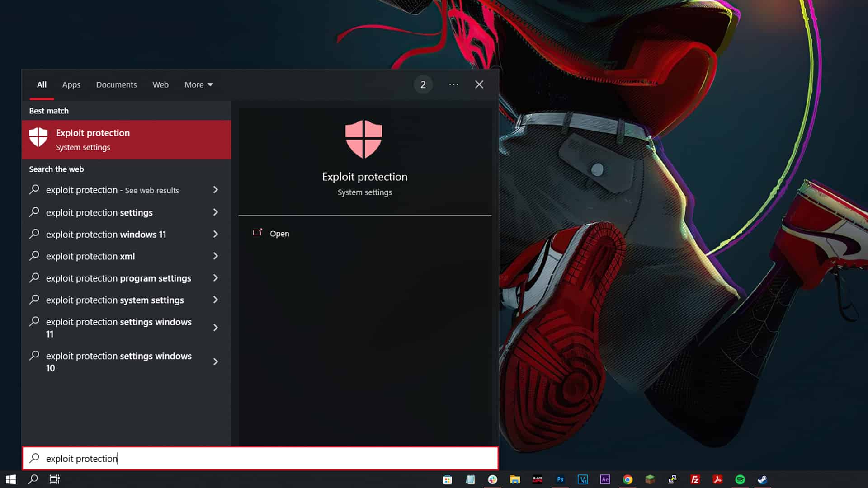Click the search options ellipsis menu
868x488 pixels.
pos(453,84)
